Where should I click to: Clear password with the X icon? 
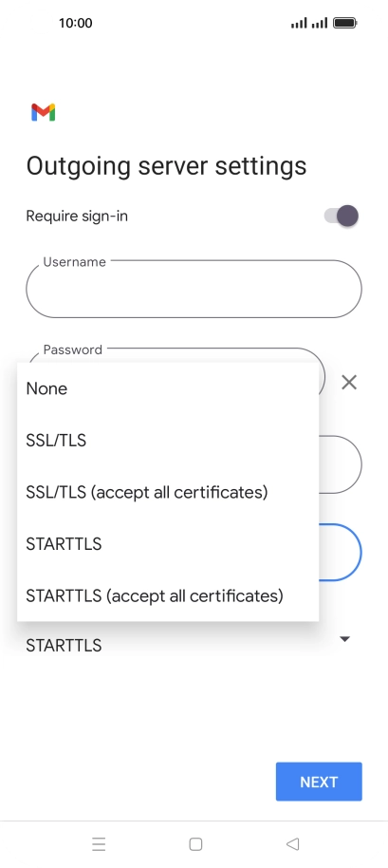(349, 382)
